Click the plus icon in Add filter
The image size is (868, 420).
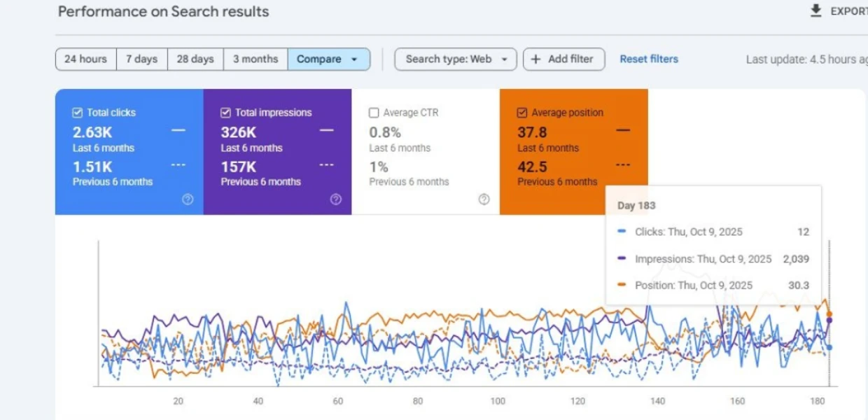[x=535, y=59]
